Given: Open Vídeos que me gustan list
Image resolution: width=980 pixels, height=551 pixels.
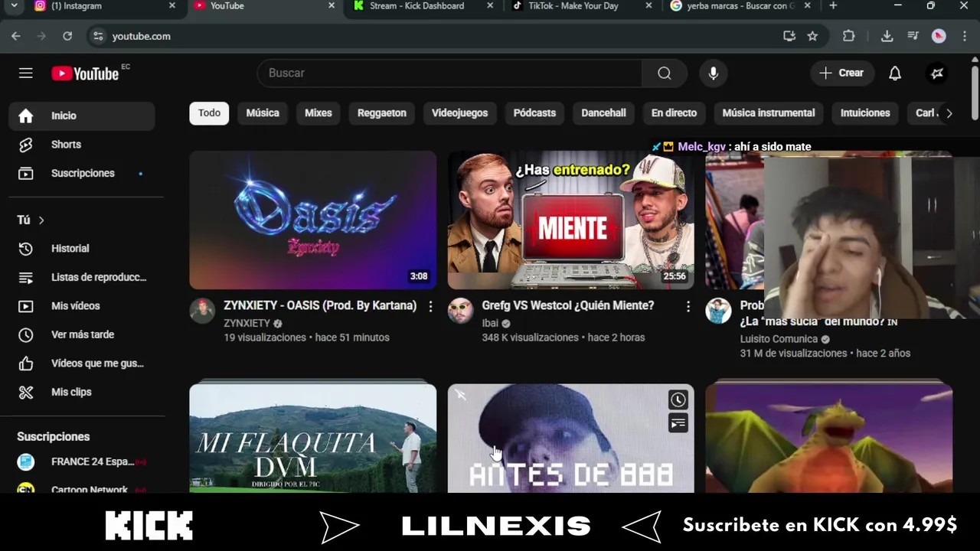Looking at the screenshot, I should (x=82, y=364).
